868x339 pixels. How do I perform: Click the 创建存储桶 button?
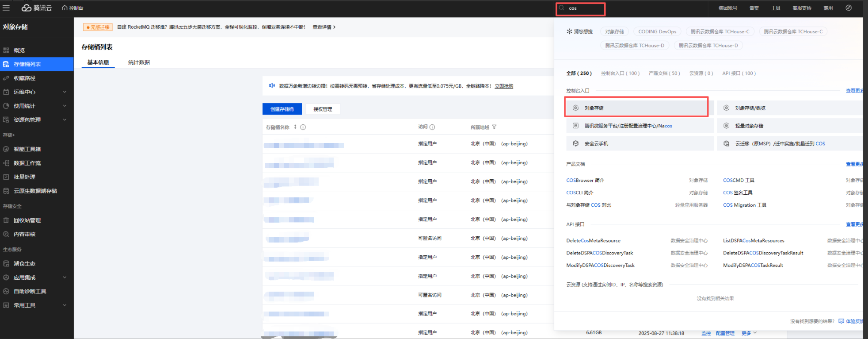282,109
